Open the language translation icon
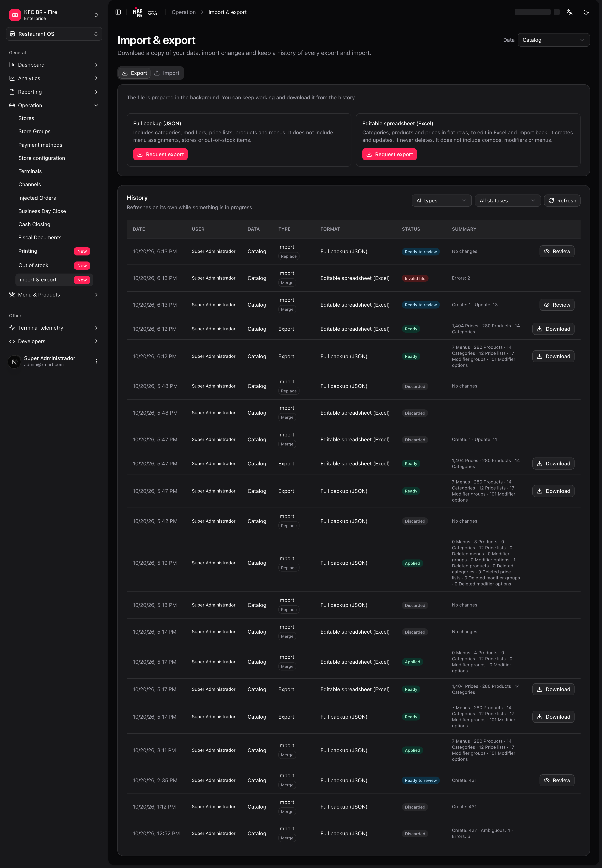 pos(570,12)
